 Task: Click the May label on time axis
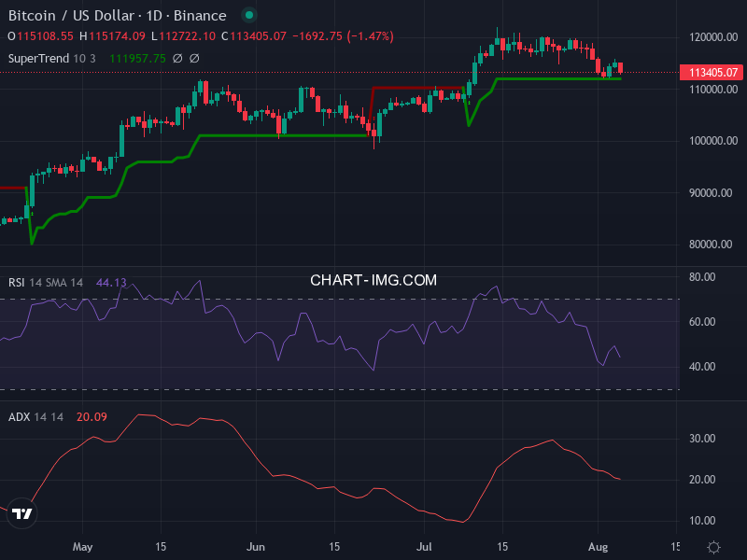(82, 547)
